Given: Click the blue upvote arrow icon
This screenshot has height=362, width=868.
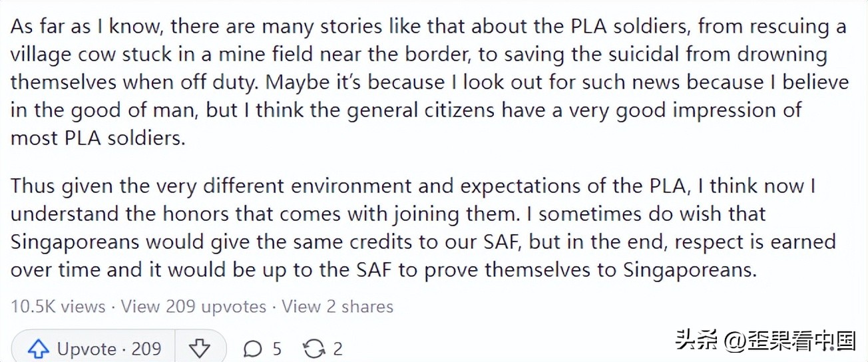Looking at the screenshot, I should coord(38,348).
